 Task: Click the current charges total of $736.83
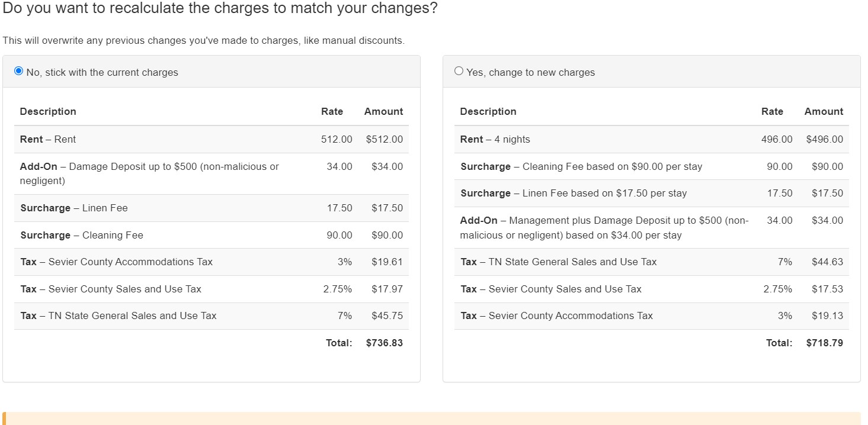(x=384, y=343)
